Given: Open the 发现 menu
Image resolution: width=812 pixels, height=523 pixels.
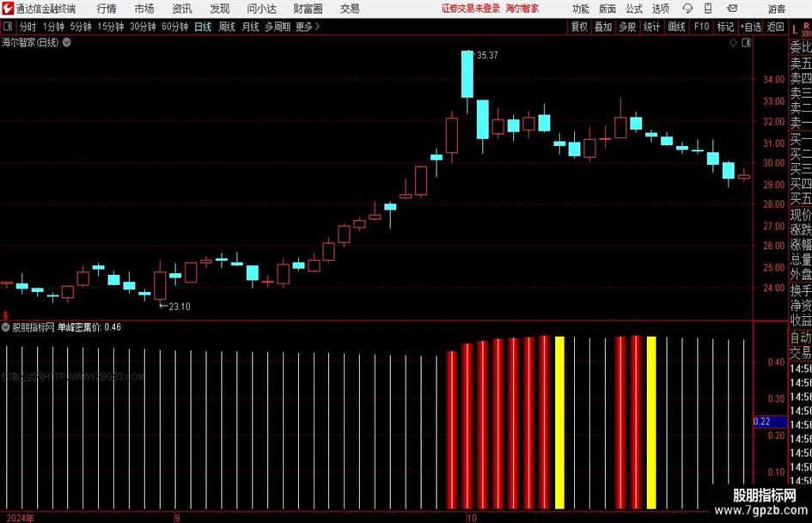Looking at the screenshot, I should (x=220, y=9).
